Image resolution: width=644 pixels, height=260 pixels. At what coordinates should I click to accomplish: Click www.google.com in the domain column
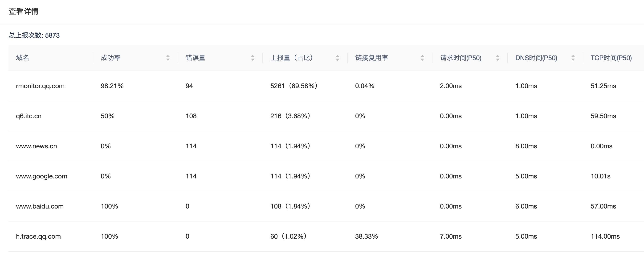(x=41, y=176)
